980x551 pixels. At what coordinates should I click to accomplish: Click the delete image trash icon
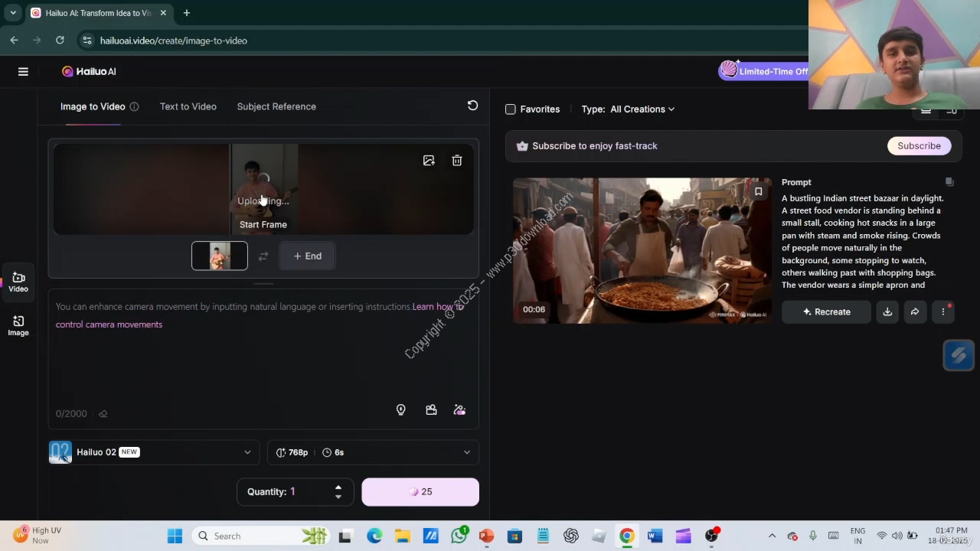[x=457, y=161]
